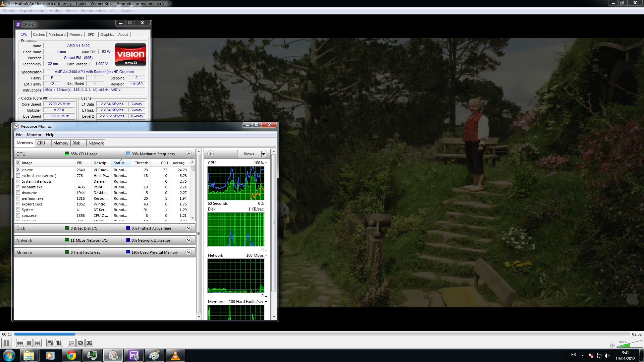Open Resource Monitor Network tab
The width and height of the screenshot is (644, 362).
96,143
